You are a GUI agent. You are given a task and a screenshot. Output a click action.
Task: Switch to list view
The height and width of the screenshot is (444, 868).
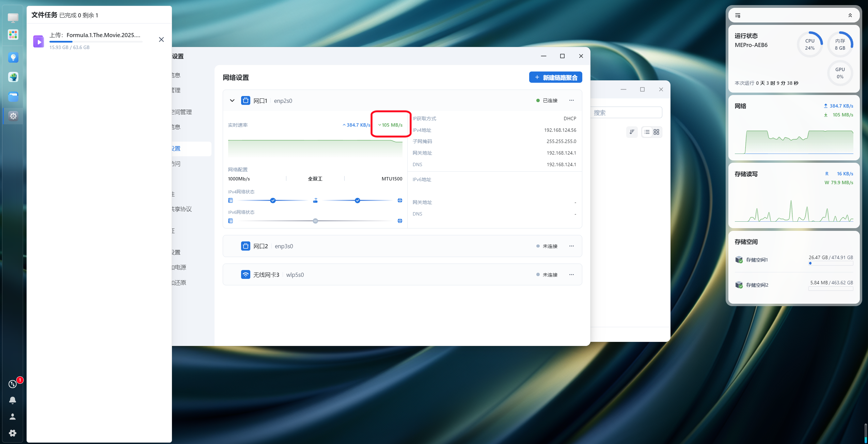[x=647, y=132]
